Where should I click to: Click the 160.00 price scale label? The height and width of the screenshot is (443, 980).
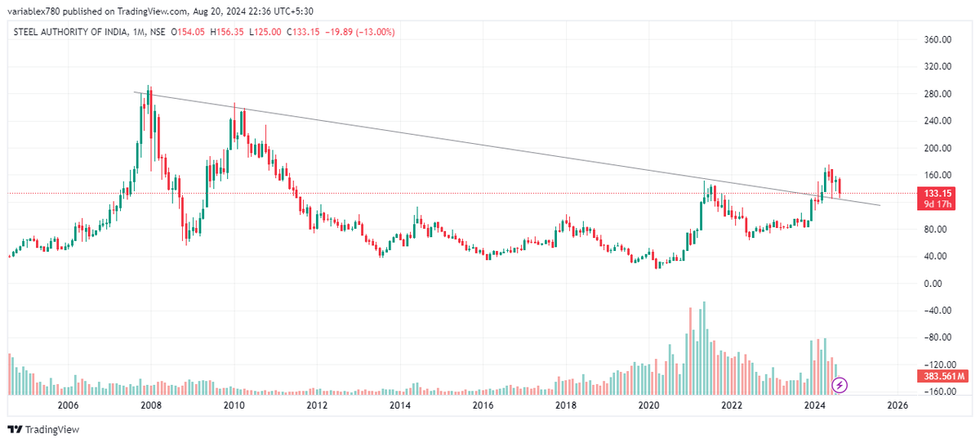[x=938, y=175]
